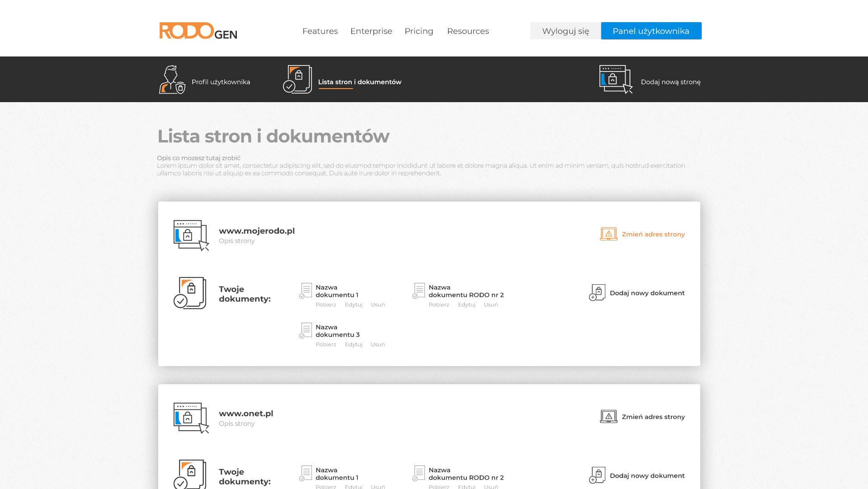Click the Zmień adres strony link for www.onet.pl

[x=653, y=417]
